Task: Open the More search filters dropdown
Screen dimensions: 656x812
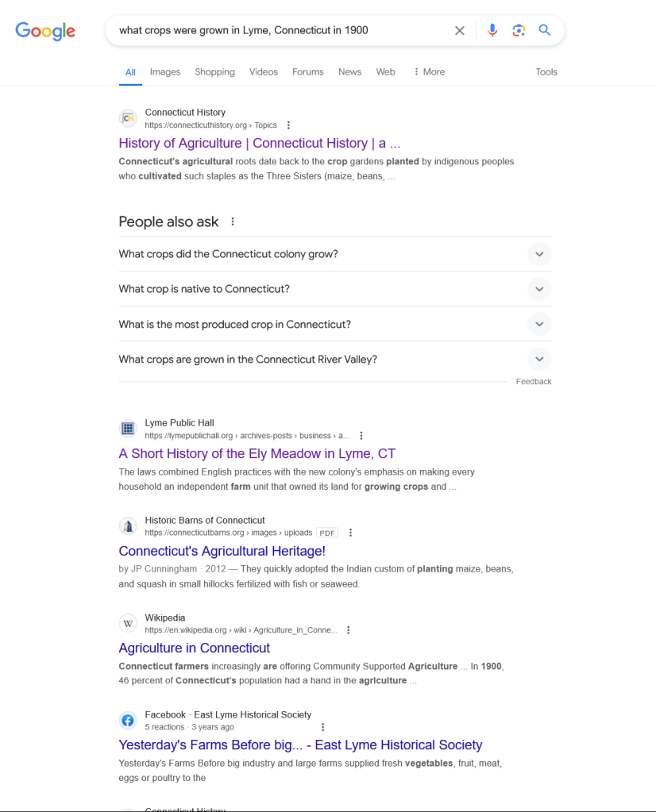Action: tap(429, 72)
